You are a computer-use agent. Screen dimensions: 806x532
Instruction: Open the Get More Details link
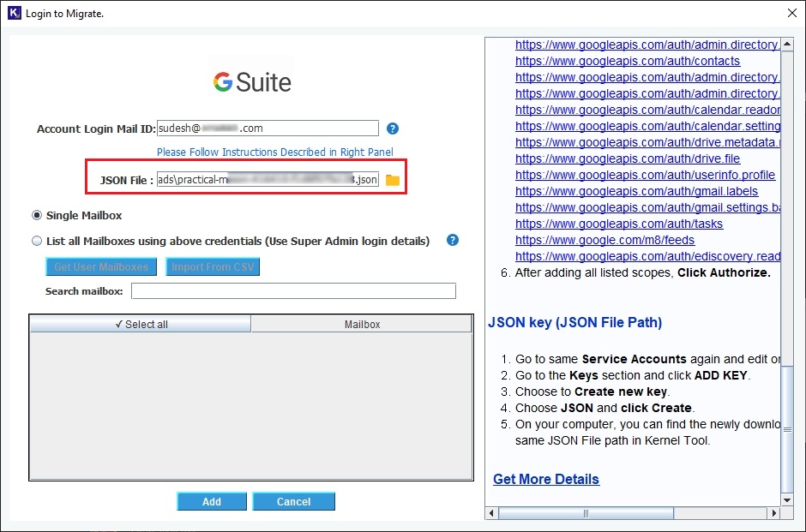coord(546,479)
